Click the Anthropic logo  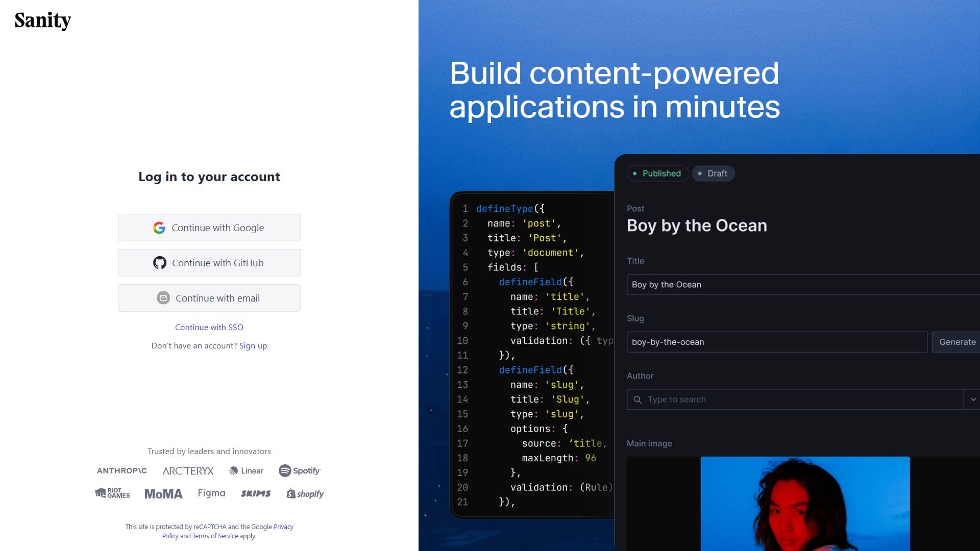coord(122,470)
